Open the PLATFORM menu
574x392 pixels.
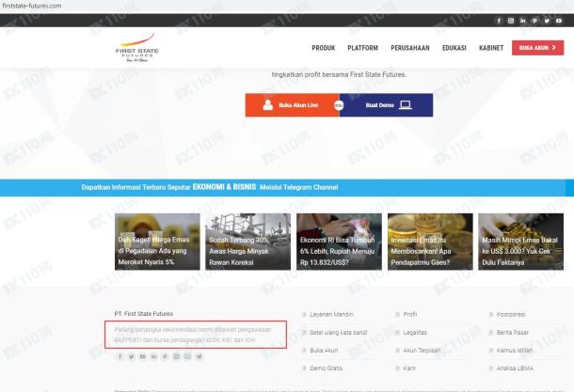pos(363,48)
